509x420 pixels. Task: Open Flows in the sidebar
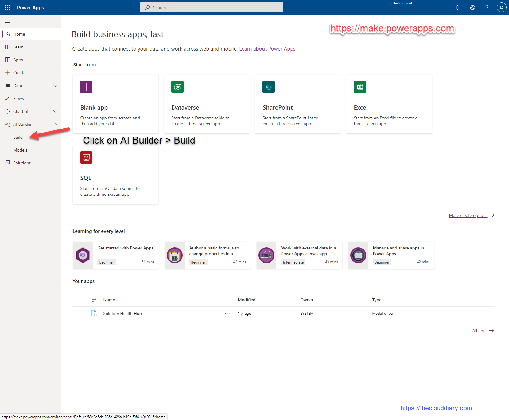point(31,98)
